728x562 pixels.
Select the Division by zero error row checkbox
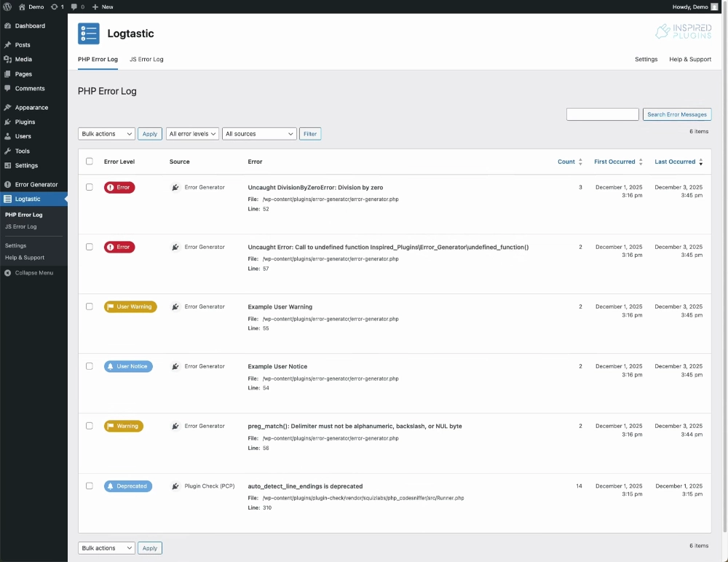coord(89,186)
